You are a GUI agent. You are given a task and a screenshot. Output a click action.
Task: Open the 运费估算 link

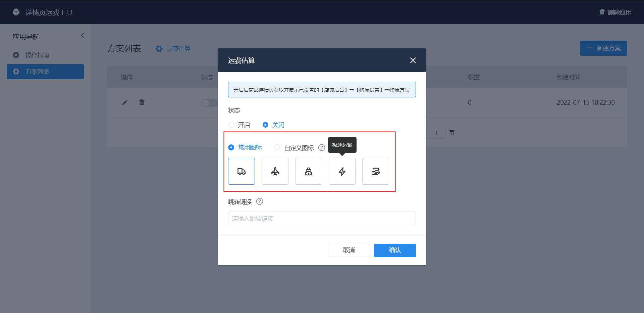(178, 49)
